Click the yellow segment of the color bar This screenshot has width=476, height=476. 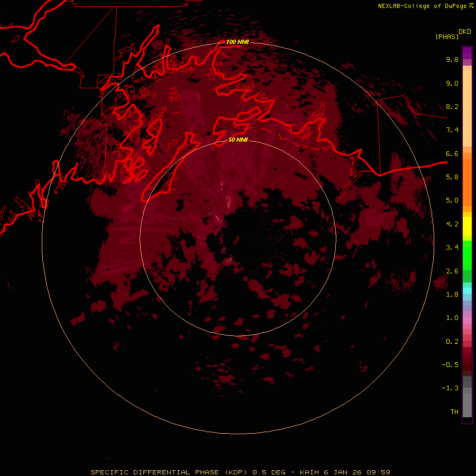click(x=467, y=226)
